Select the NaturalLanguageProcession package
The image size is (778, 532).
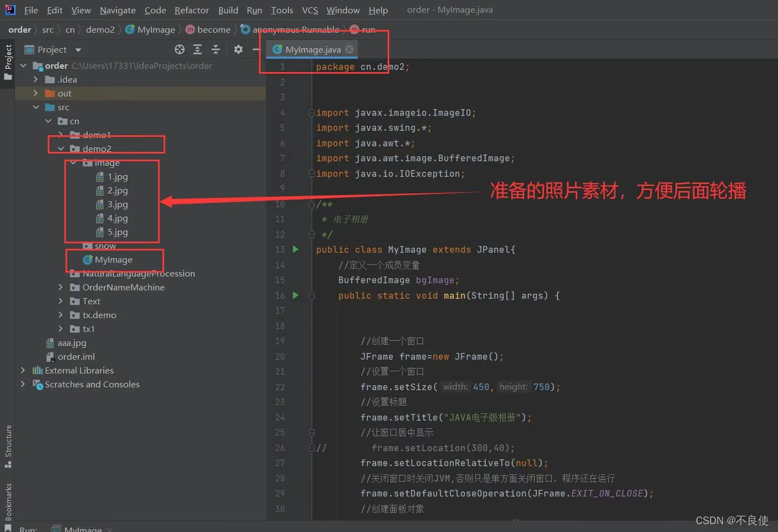click(133, 273)
